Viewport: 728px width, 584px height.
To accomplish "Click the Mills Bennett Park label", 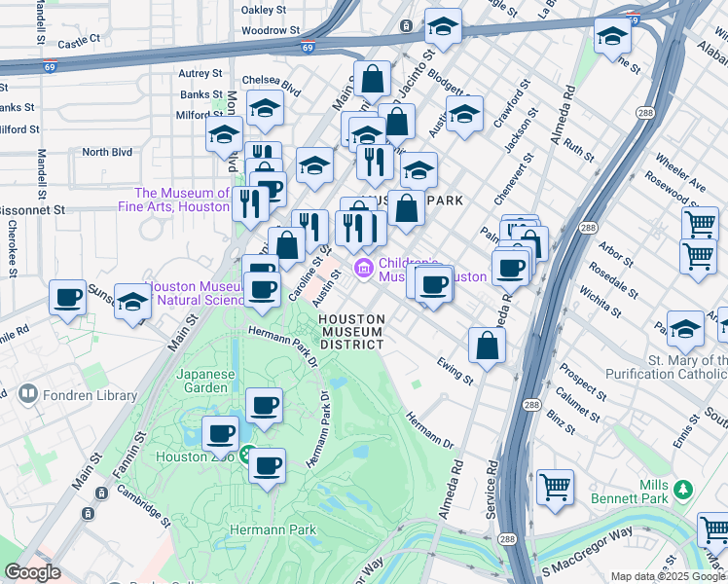I will click(630, 493).
